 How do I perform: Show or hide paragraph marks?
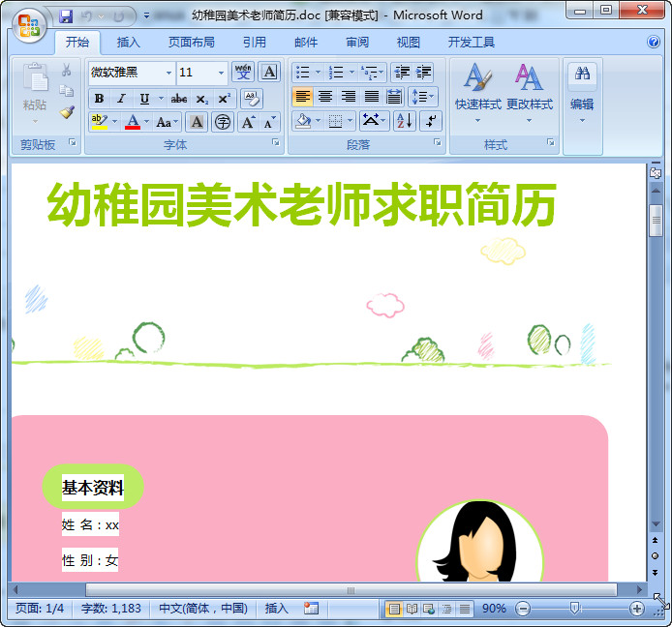431,121
